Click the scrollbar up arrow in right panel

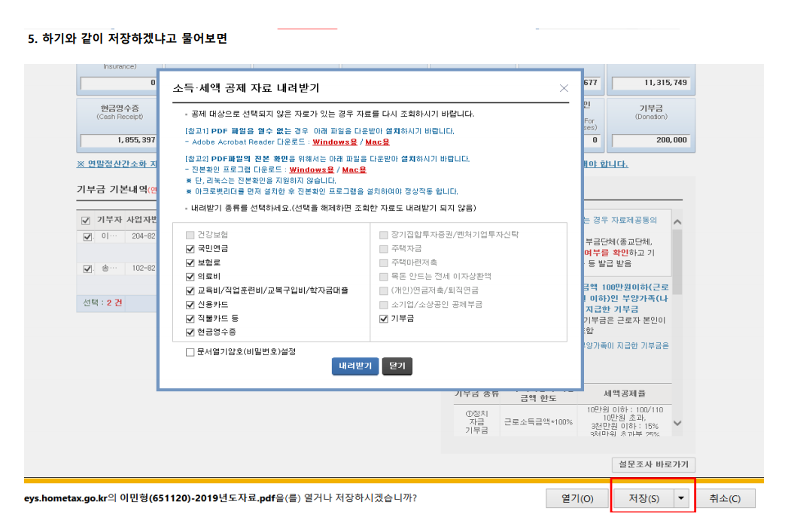click(677, 222)
